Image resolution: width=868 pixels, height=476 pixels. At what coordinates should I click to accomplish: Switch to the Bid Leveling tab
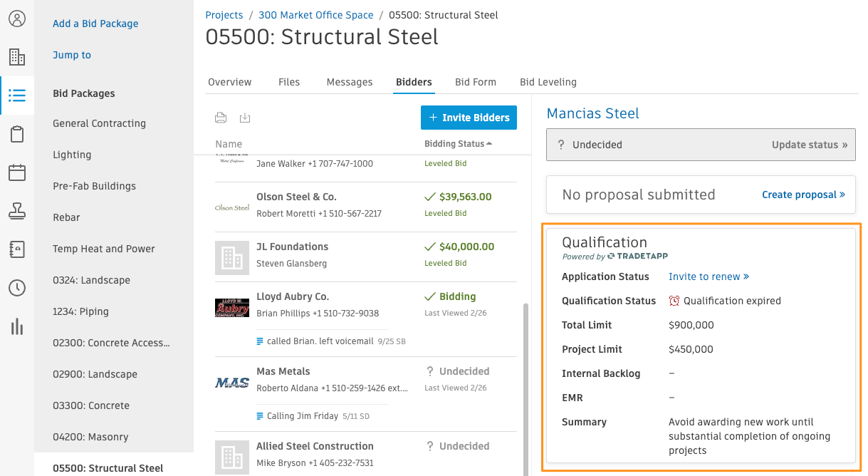tap(548, 82)
